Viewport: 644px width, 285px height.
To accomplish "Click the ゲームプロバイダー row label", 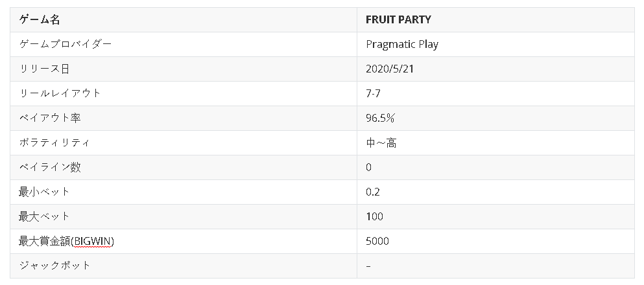I will click(x=66, y=44).
